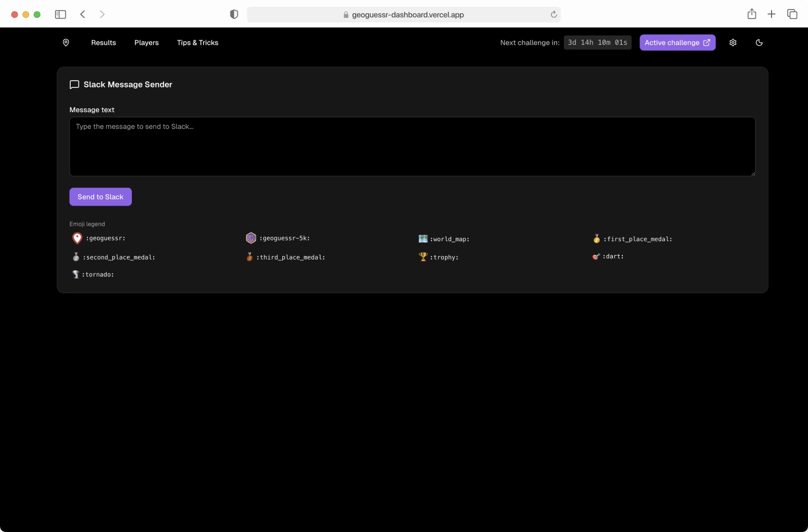Click the geoguessr pin emoji icon
The height and width of the screenshot is (532, 808).
77,238
